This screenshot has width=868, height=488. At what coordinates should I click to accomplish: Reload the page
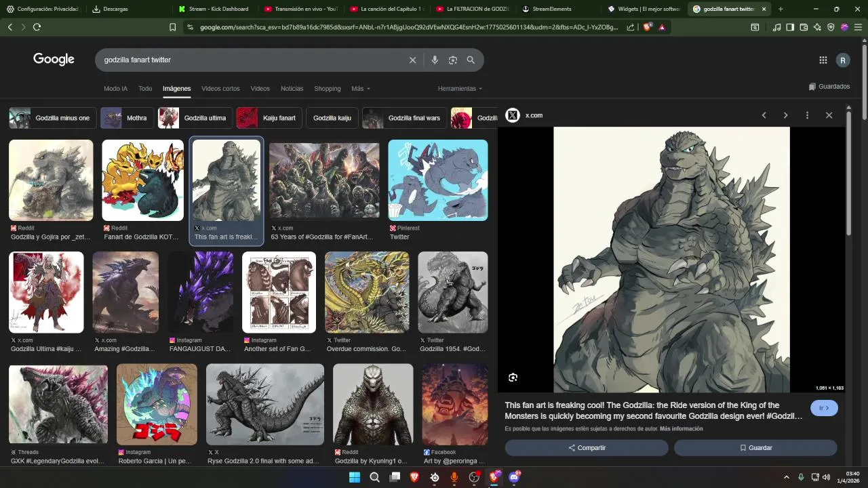tap(37, 27)
